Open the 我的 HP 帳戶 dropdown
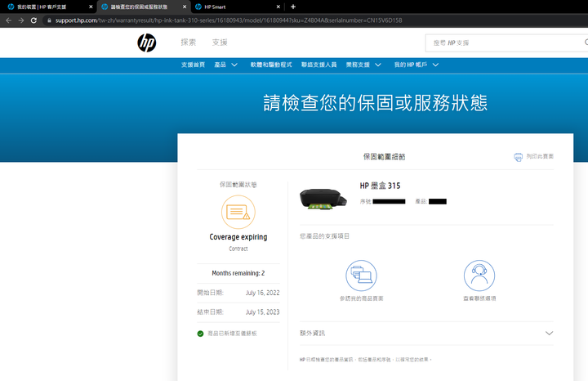The image size is (588, 381). coord(416,65)
